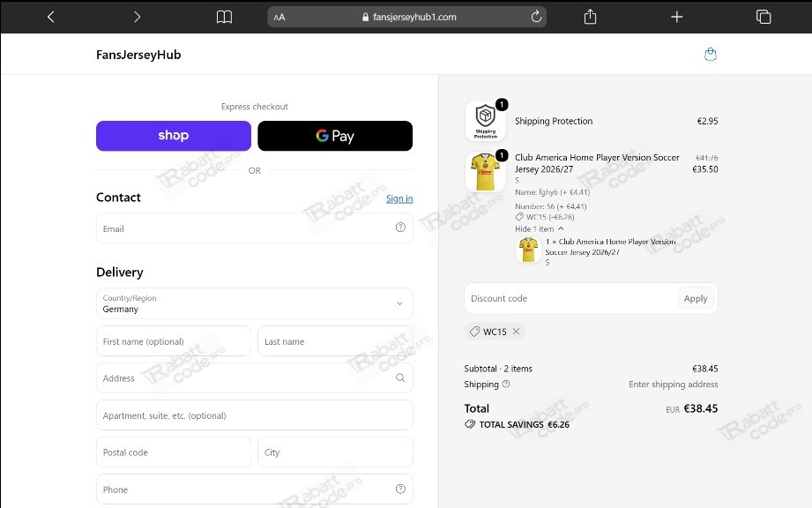The width and height of the screenshot is (812, 508).
Task: Click the large Club America jersey thumbnail
Action: point(485,172)
